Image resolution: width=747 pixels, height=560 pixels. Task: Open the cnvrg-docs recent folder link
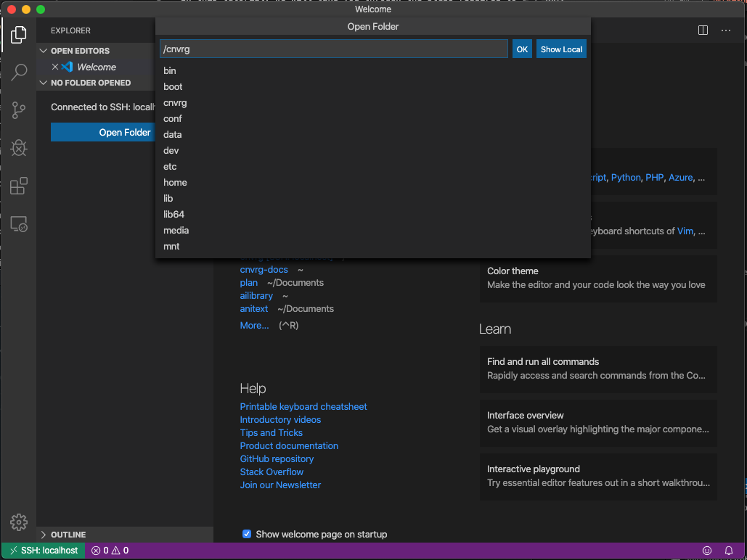[x=264, y=270]
